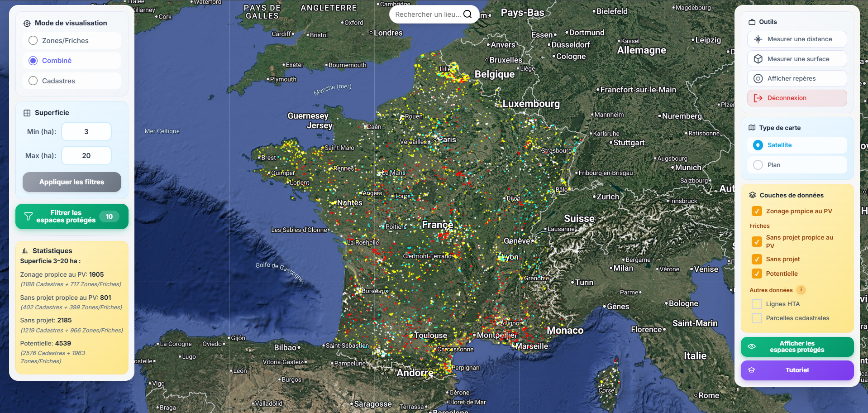Open the Tutoriel
Image resolution: width=868 pixels, height=413 pixels.
(x=796, y=370)
